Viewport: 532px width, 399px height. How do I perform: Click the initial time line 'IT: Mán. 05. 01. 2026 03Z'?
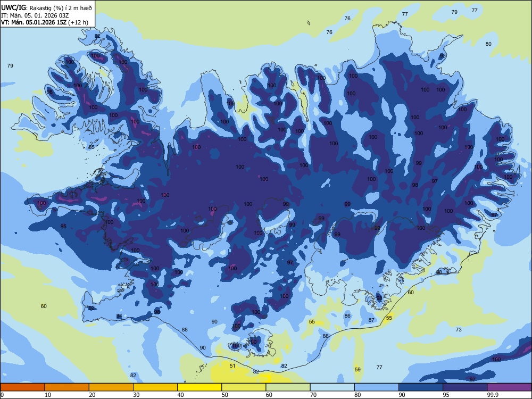click(x=35, y=15)
